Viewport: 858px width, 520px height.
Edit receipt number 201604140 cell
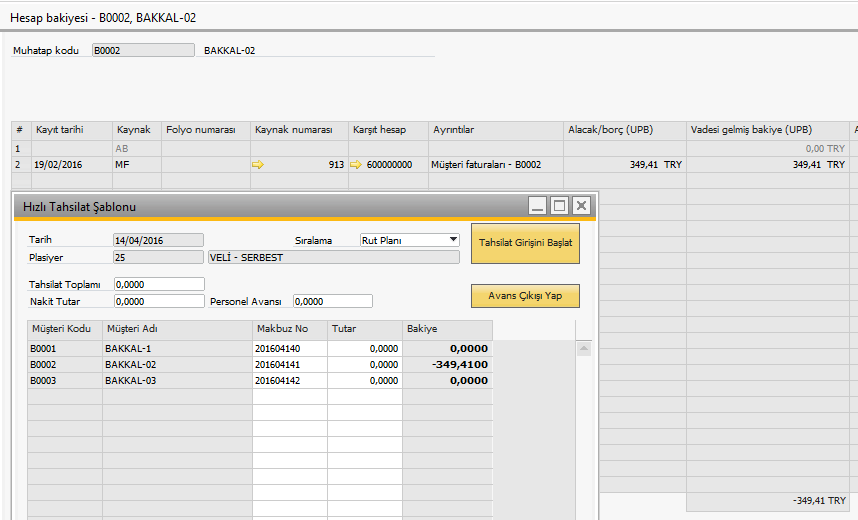[x=289, y=349]
